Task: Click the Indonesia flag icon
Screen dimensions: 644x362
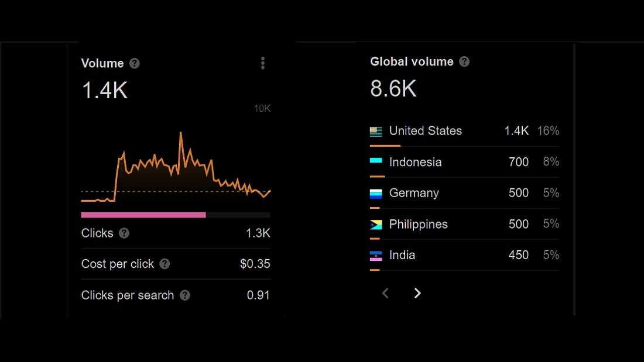Action: coord(376,161)
